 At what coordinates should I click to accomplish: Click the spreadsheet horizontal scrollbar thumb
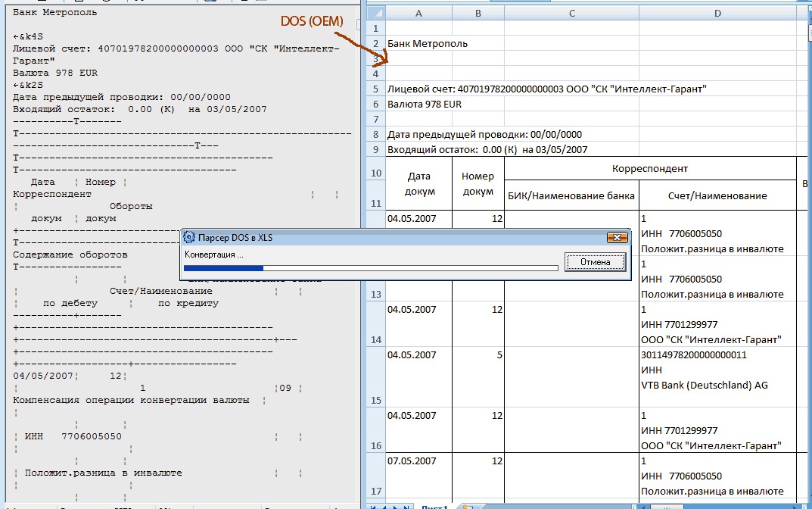click(667, 506)
